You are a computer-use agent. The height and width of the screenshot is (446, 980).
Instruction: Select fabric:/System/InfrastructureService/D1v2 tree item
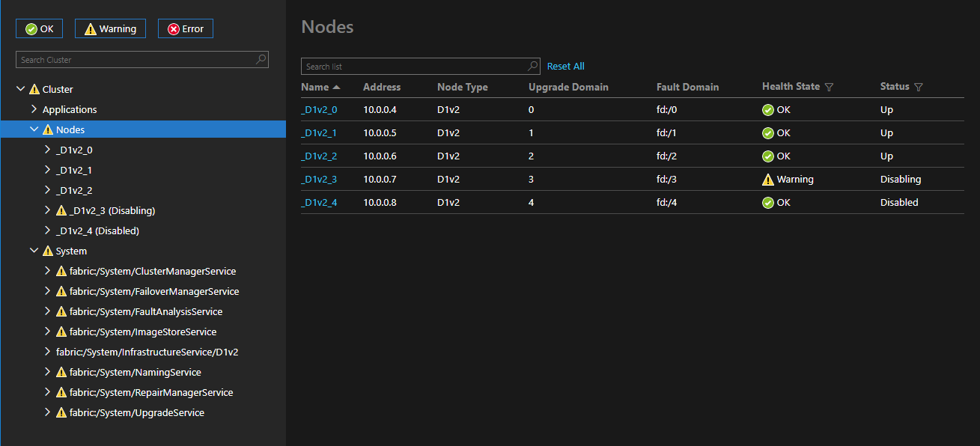point(147,352)
